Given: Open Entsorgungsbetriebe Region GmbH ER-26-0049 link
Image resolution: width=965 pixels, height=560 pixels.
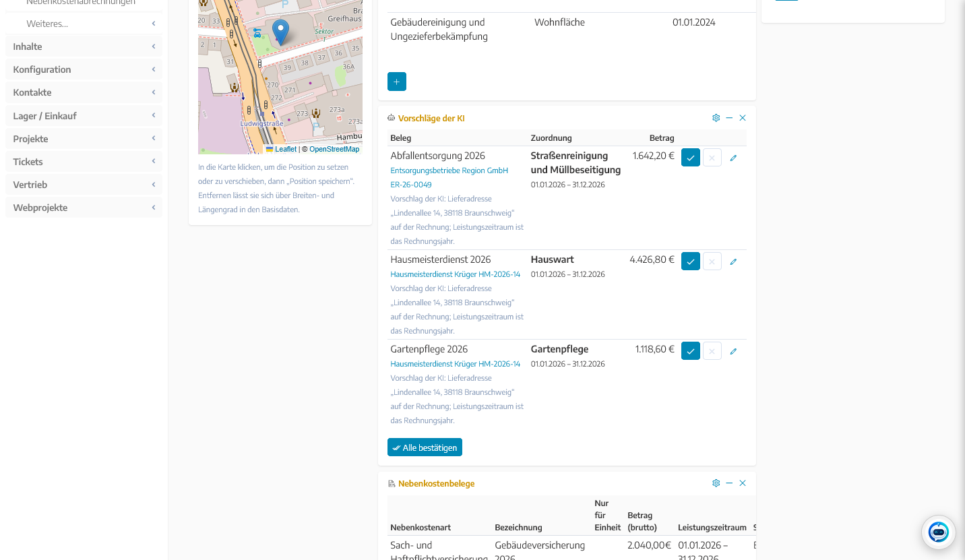Looking at the screenshot, I should [449, 177].
